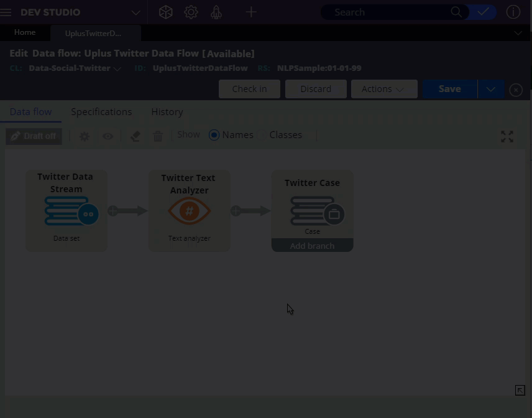Toggle the Draft off button

tap(34, 136)
